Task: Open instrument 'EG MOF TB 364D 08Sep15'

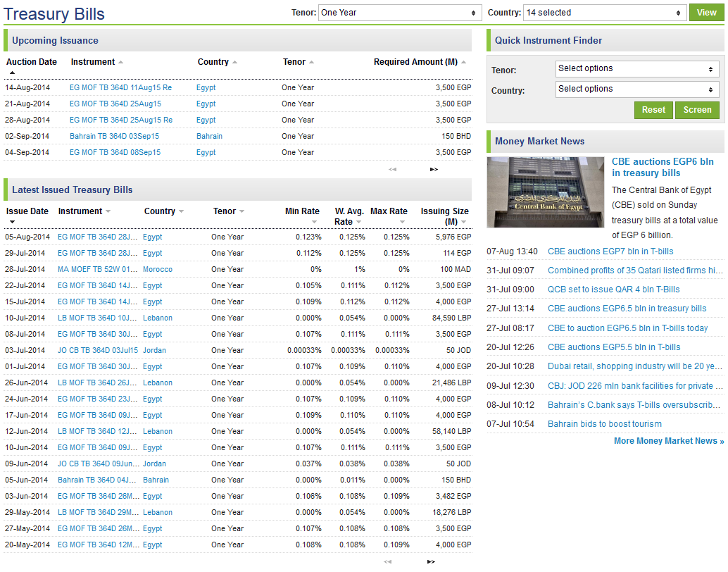Action: pos(115,153)
